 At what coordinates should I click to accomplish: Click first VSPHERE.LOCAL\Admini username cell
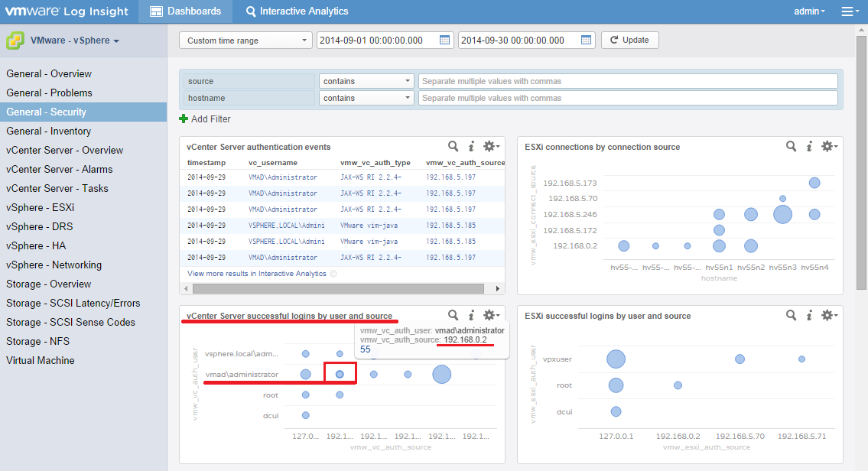click(286, 226)
